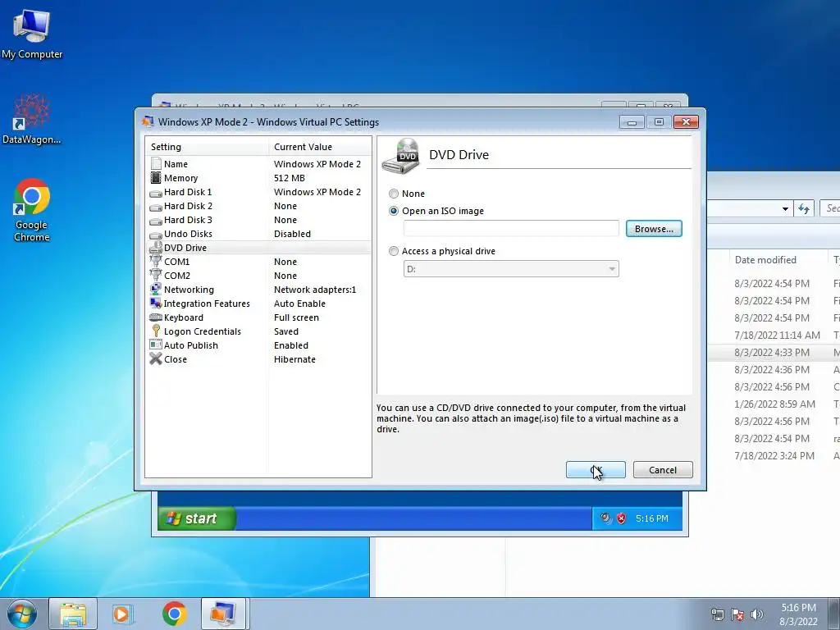Click the Explorer search box
840x630 pixels.
click(830, 208)
